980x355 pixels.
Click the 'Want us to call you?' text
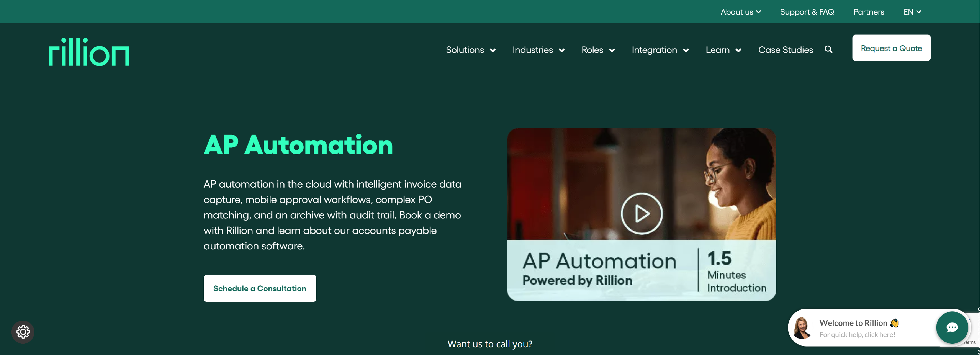tap(490, 344)
